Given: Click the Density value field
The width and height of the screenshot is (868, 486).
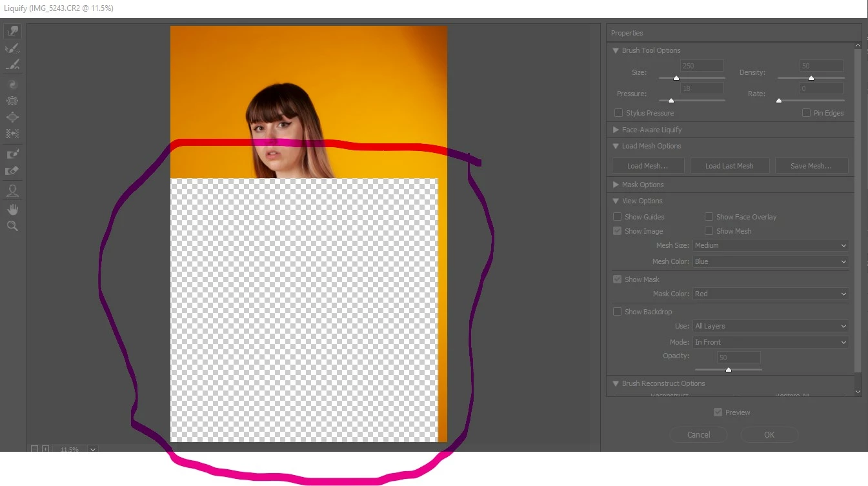Looking at the screenshot, I should pyautogui.click(x=822, y=66).
